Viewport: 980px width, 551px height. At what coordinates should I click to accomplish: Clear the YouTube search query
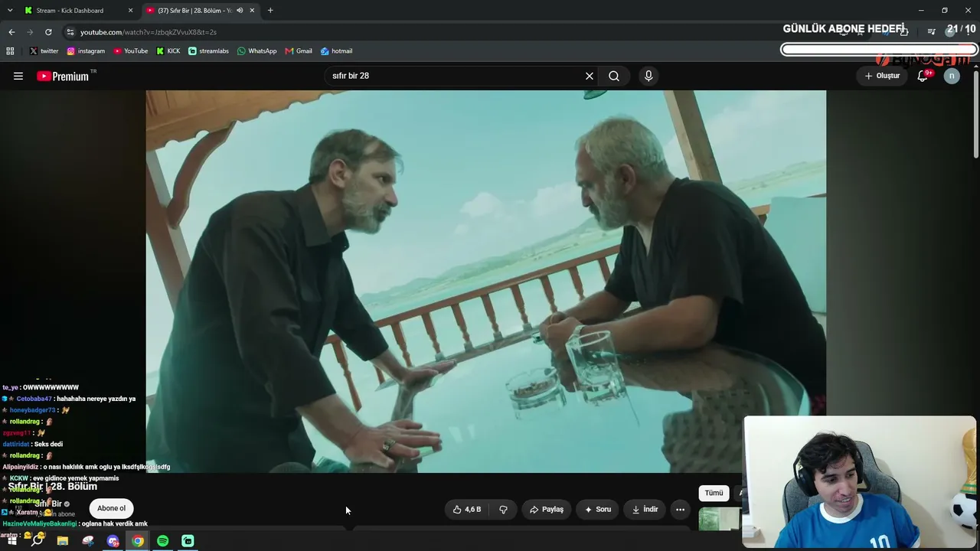click(x=590, y=76)
